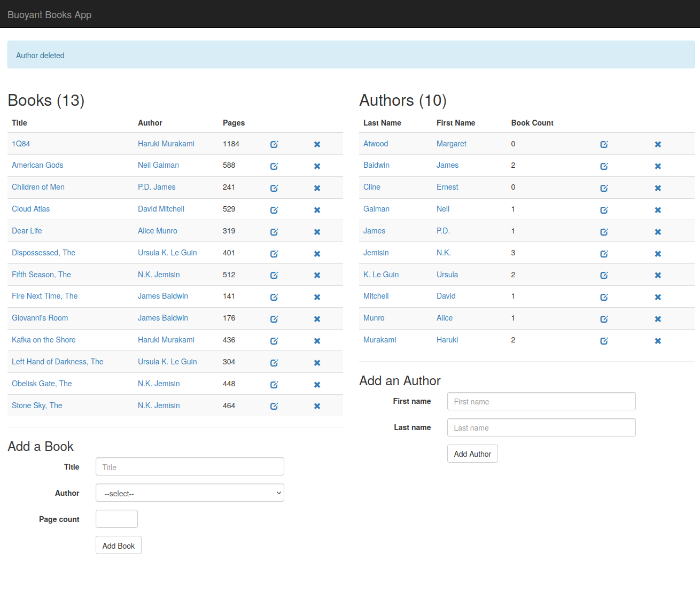This screenshot has height=608, width=700.
Task: Delete the American Gods book
Action: tap(317, 166)
